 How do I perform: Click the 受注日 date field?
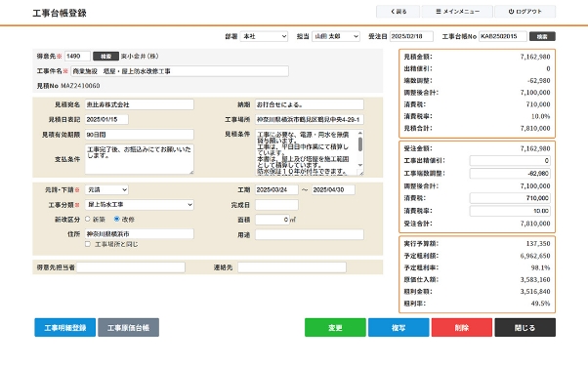[x=411, y=36]
